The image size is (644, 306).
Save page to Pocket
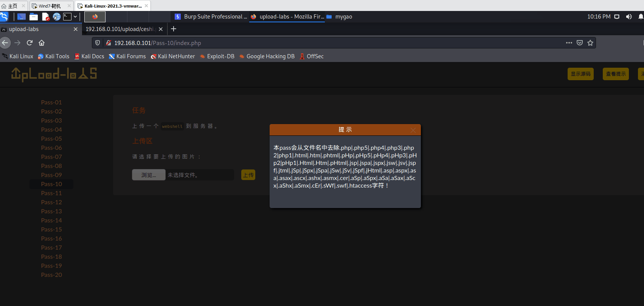point(580,43)
